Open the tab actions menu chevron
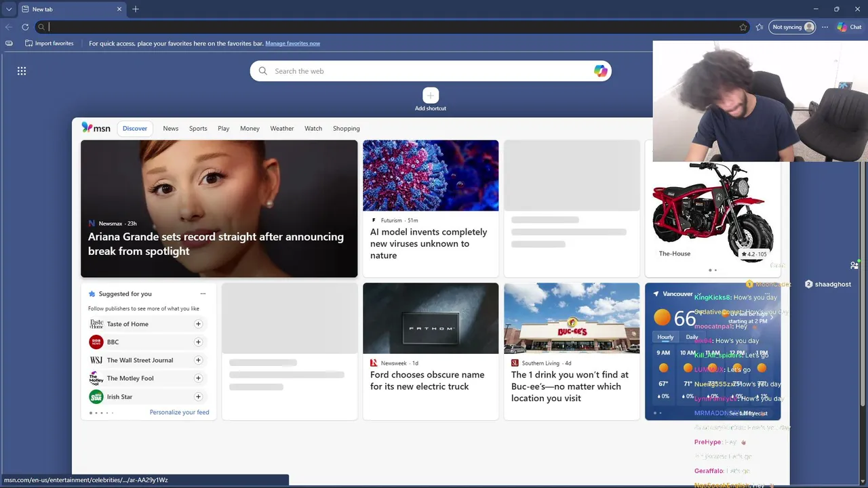 click(x=9, y=9)
